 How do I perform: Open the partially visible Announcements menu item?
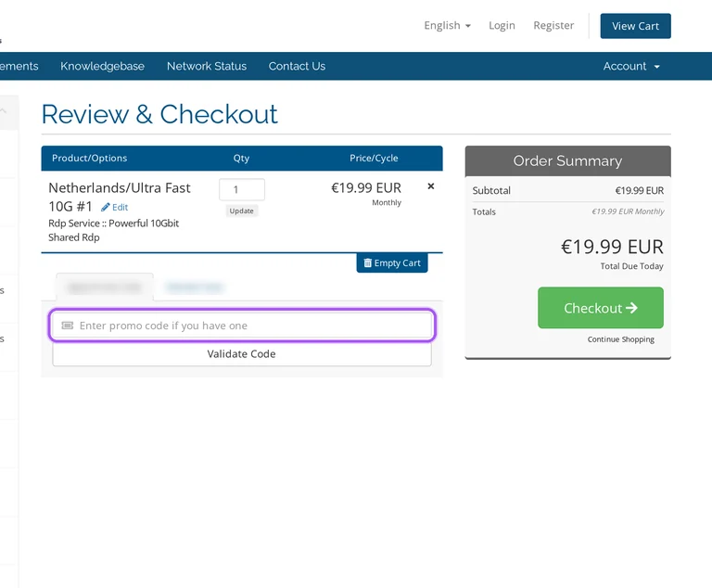click(x=19, y=67)
